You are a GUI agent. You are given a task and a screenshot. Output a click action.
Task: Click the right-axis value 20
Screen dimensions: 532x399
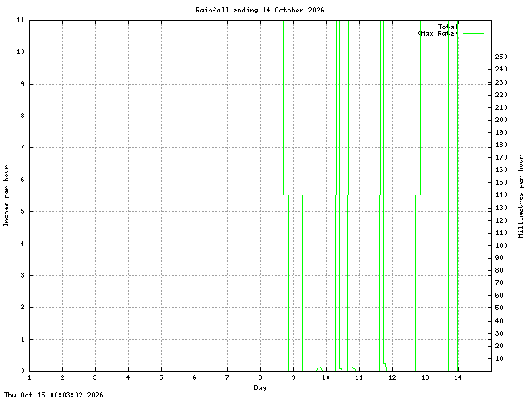(499, 346)
